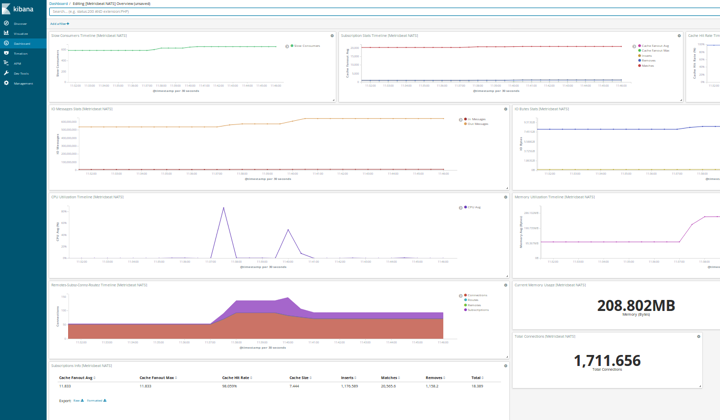Click the CPU Avg legend entry
The image size is (720, 420).
[x=472, y=207]
